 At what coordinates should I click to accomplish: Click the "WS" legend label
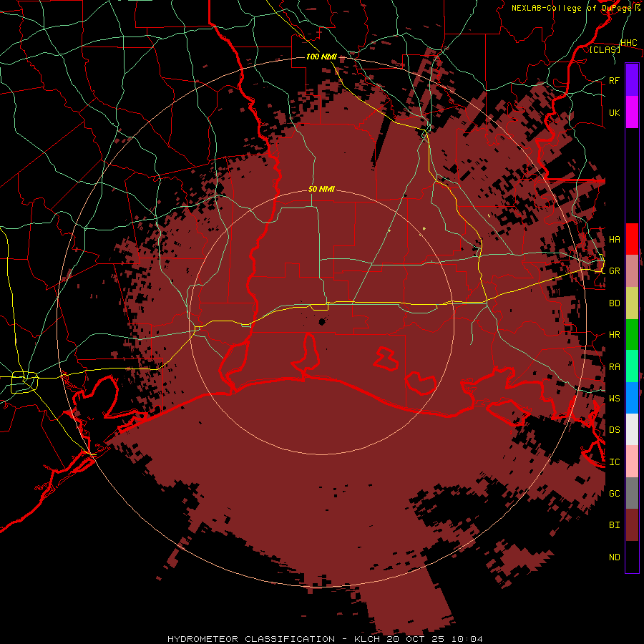pyautogui.click(x=614, y=399)
